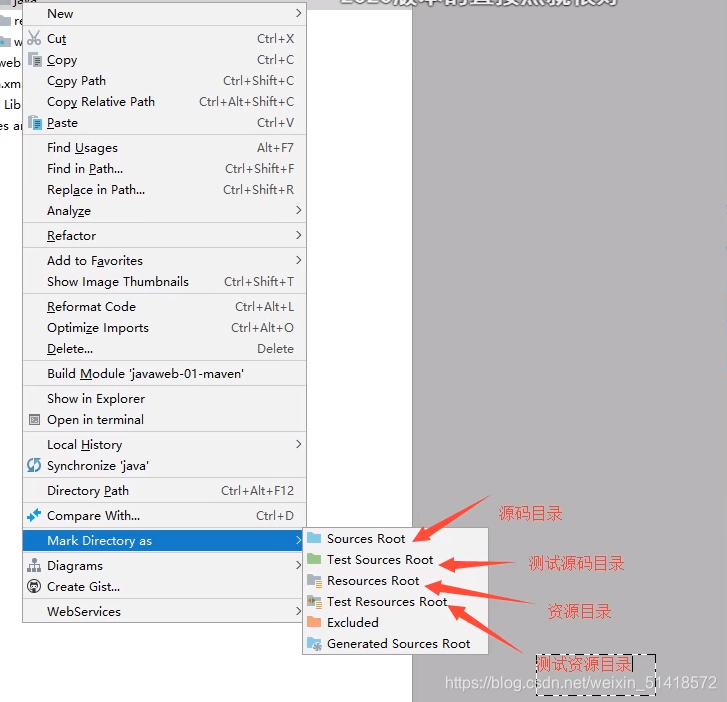Image resolution: width=727 pixels, height=702 pixels.
Task: Click the Ctrl+D shortcut label
Action: coord(274,516)
